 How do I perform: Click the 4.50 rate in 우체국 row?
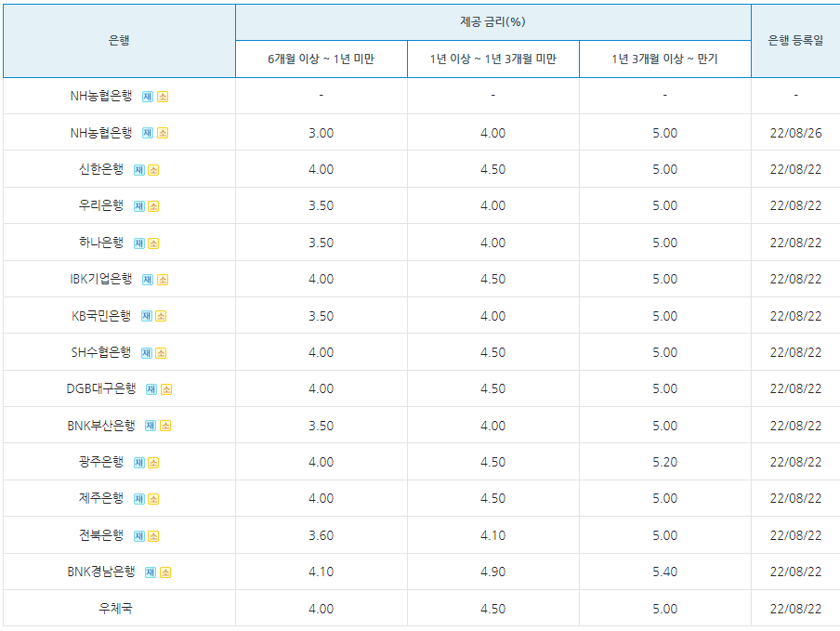[492, 609]
